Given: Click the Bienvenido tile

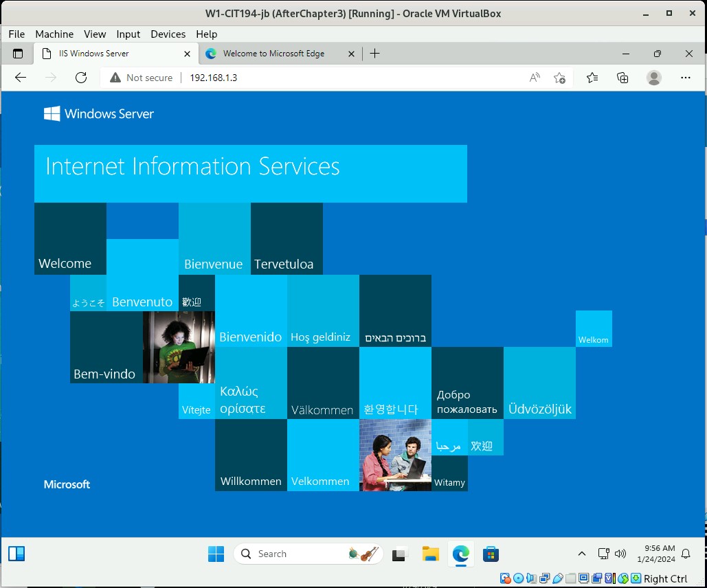Looking at the screenshot, I should (251, 311).
